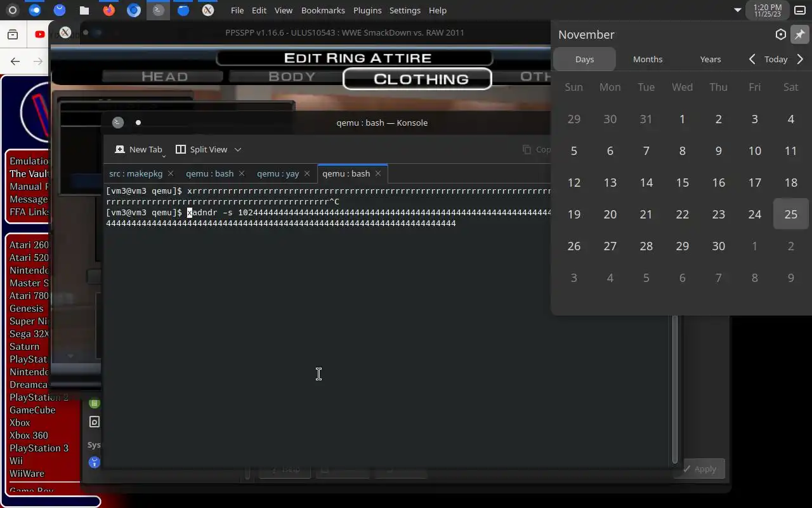Open the PlayStation 3 link in the sidebar
This screenshot has width=812, height=508.
point(39,448)
